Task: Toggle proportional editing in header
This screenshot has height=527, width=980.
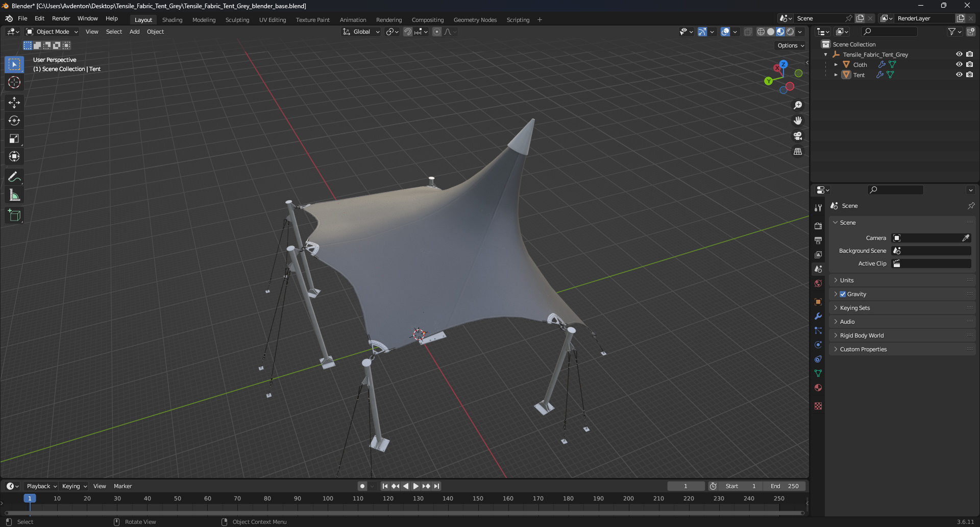Action: click(x=437, y=32)
